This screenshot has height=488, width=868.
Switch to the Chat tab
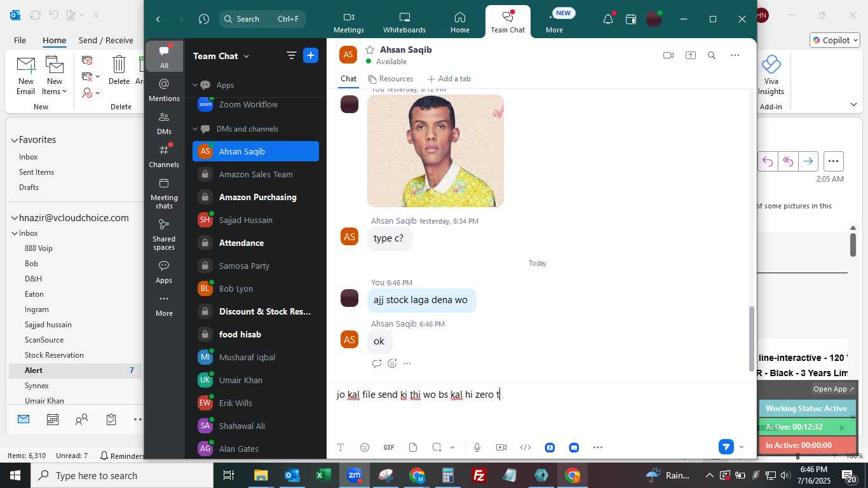(x=348, y=79)
